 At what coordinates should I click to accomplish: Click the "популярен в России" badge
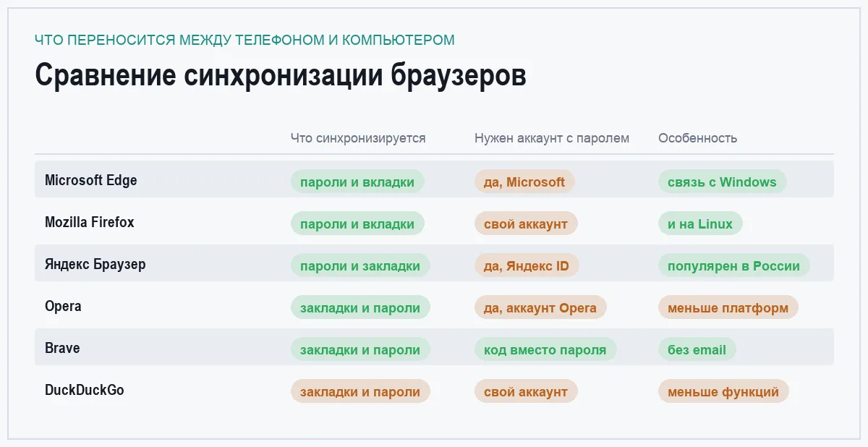tap(734, 265)
